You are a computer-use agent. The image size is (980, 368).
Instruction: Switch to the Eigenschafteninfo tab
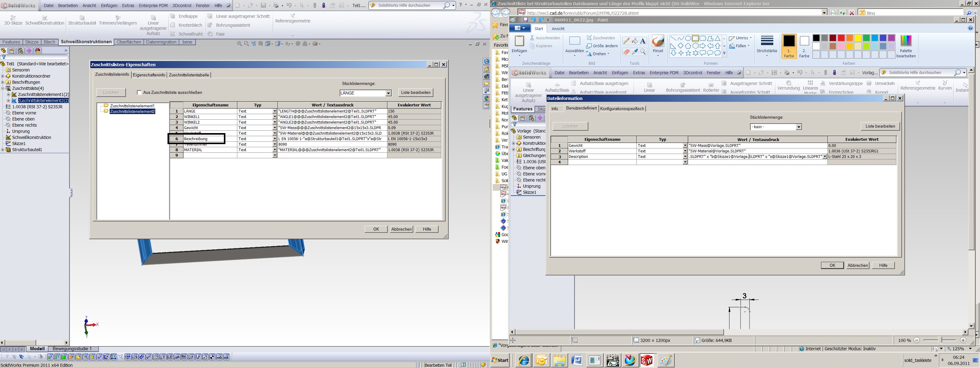coord(149,75)
